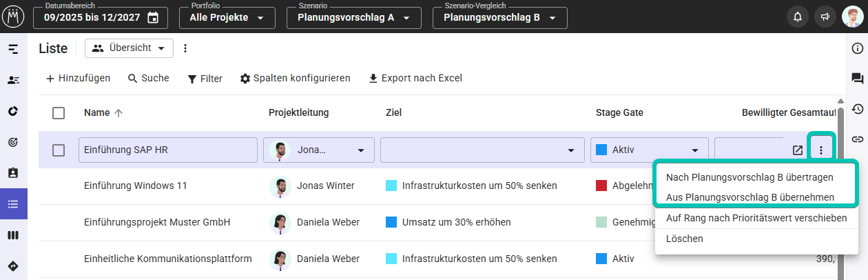This screenshot has height=280, width=868.
Task: Click the Name column header
Action: click(97, 113)
